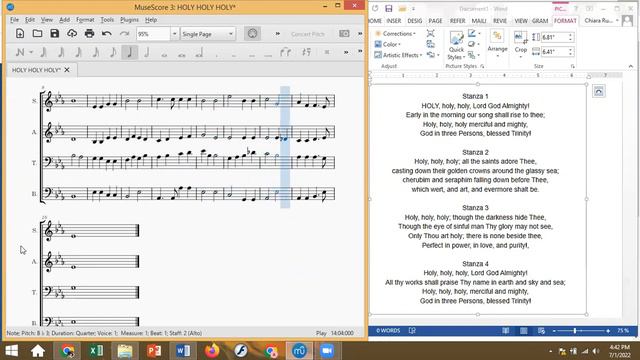The height and width of the screenshot is (360, 640).
Task: Click zoom in plus on Word status bar
Action: [x=608, y=331]
